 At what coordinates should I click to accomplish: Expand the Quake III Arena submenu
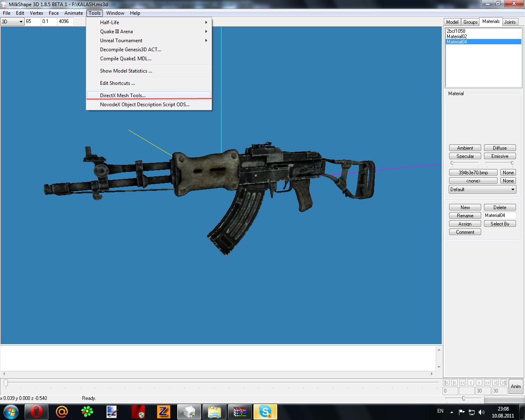point(149,32)
